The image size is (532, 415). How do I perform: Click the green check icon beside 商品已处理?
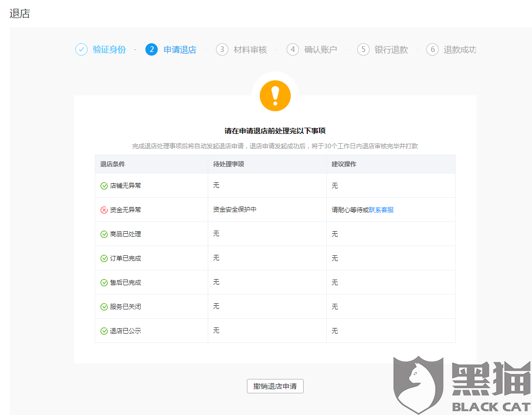[104, 234]
